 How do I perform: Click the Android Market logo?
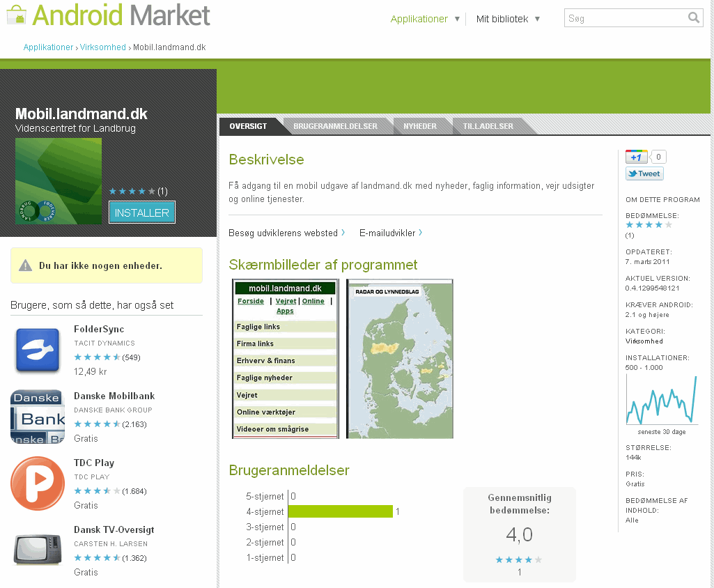(108, 15)
